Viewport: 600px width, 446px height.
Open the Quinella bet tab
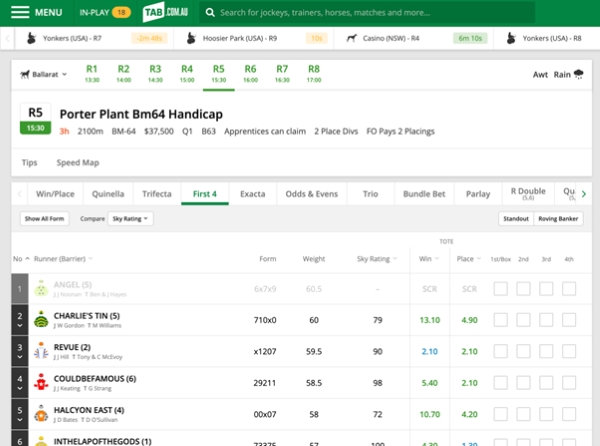(108, 194)
